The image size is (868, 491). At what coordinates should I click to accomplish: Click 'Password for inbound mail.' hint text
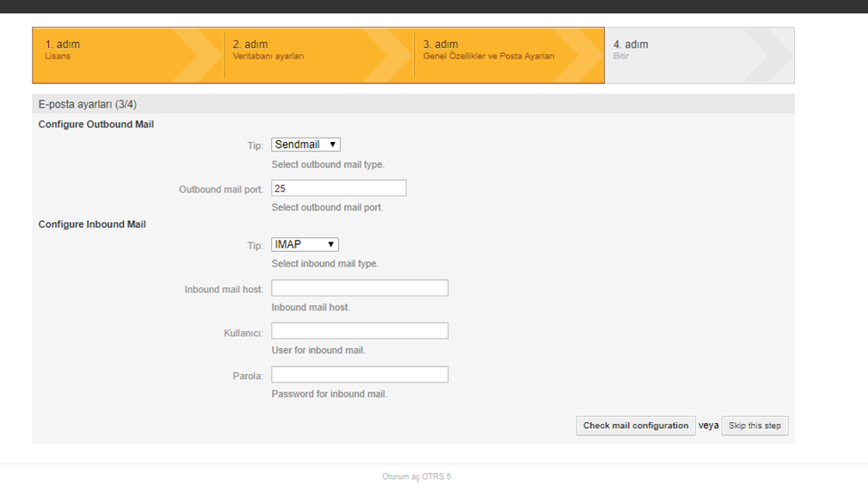point(329,394)
